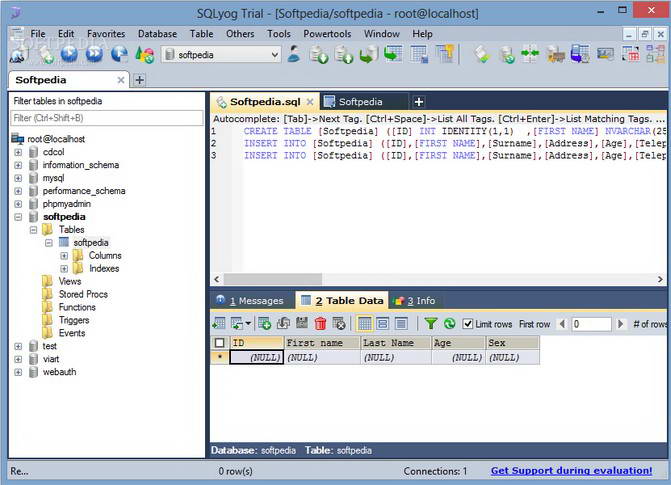
Task: Toggle the Limit rows checkbox
Action: pyautogui.click(x=467, y=324)
